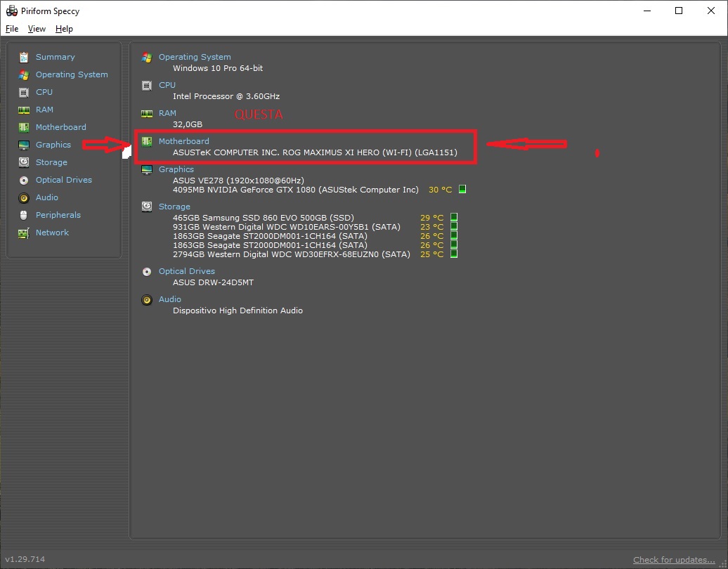Click the Motherboard icon in sidebar
The image size is (728, 569).
coord(24,127)
